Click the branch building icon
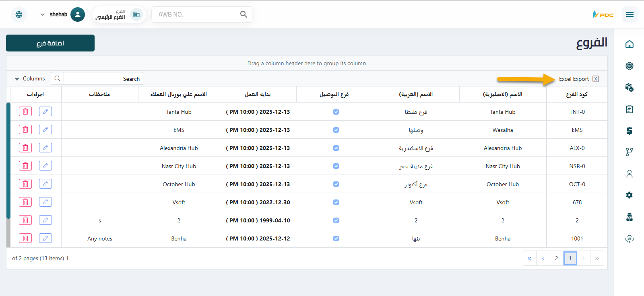This screenshot has height=296, width=644. click(x=136, y=14)
